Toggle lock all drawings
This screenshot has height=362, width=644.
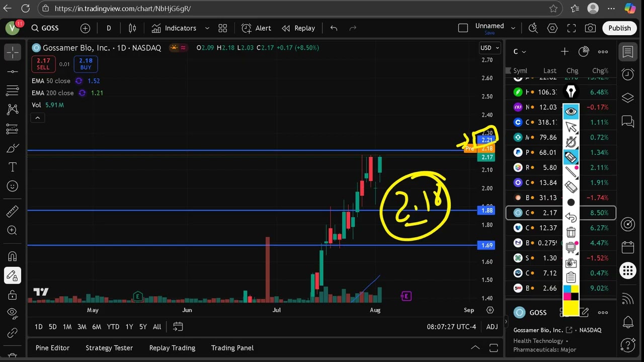[x=13, y=294]
